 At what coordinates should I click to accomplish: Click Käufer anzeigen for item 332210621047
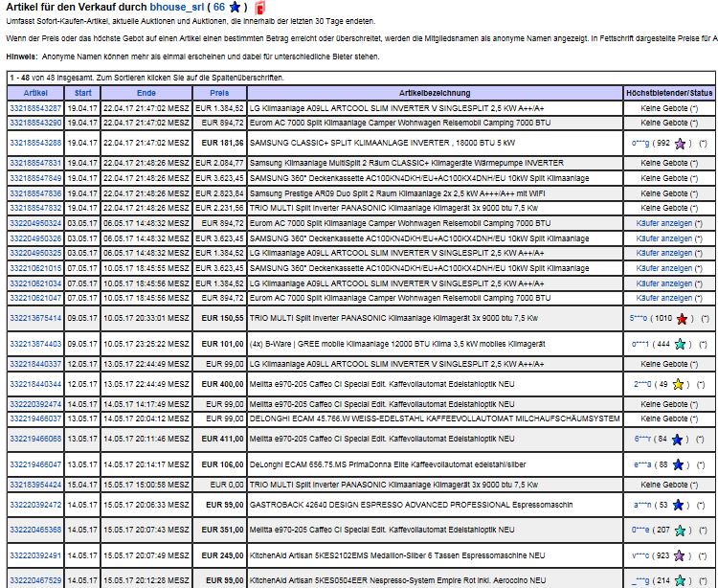[664, 298]
